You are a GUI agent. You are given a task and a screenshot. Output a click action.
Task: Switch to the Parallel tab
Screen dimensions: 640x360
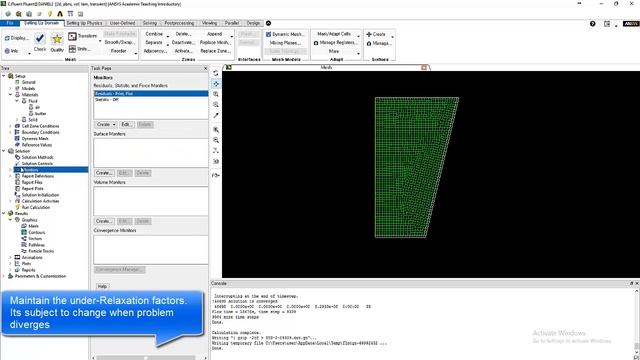pyautogui.click(x=231, y=23)
